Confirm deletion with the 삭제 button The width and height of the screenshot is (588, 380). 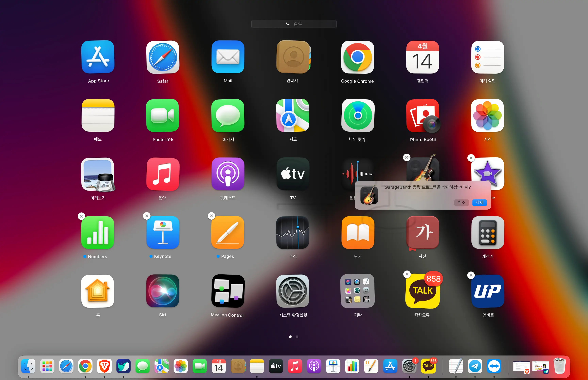click(x=479, y=203)
